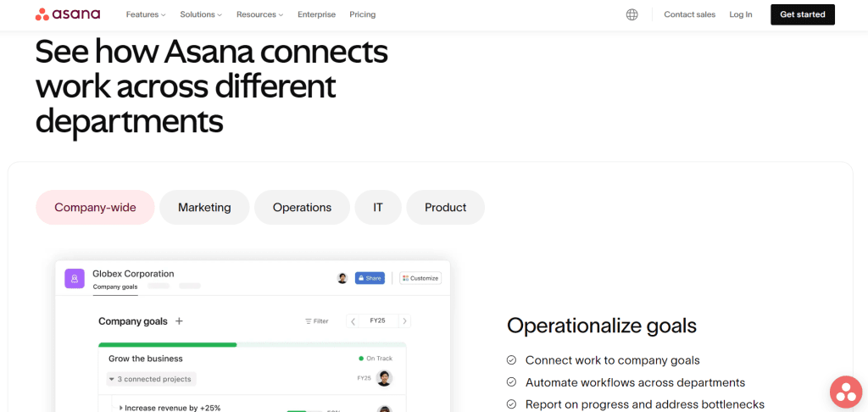
Task: Expand the Solutions menu
Action: (x=201, y=15)
